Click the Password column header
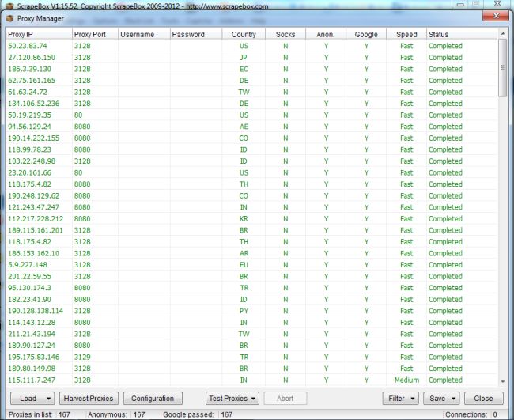Viewport: 514px width, 420px height. click(x=196, y=35)
